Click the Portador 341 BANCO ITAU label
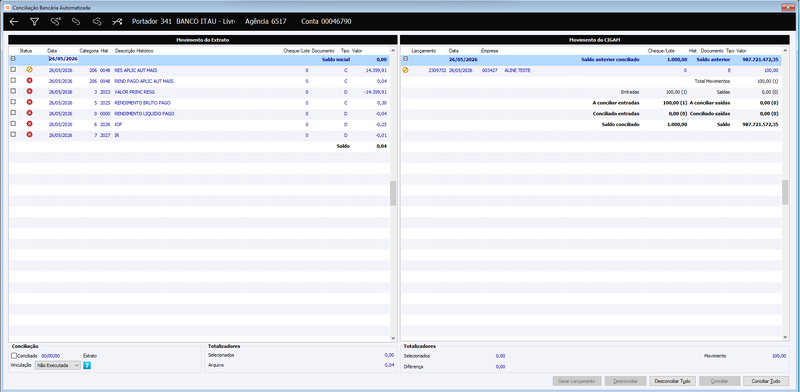The height and width of the screenshot is (392, 800). click(x=183, y=21)
